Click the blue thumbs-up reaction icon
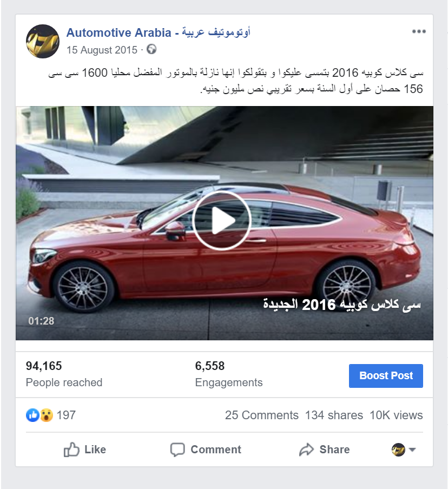This screenshot has width=448, height=489. coord(32,415)
